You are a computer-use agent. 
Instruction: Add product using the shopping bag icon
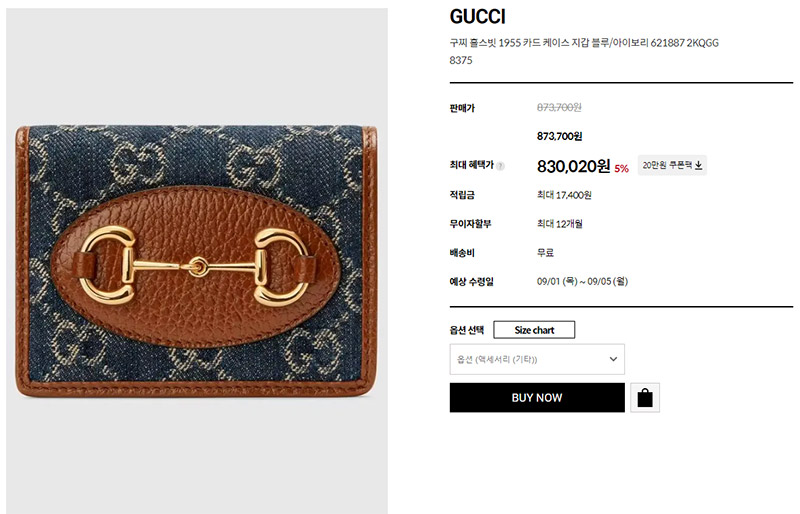pos(645,398)
